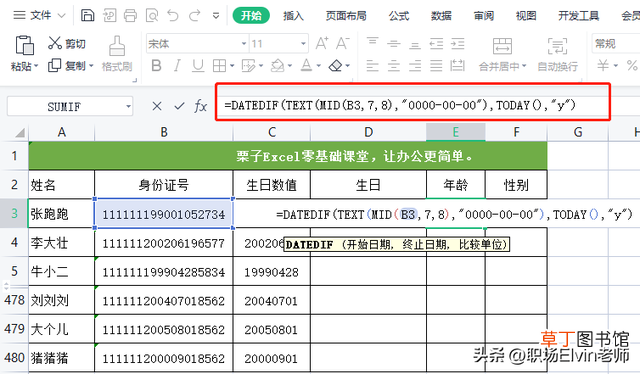Open the 审阅 tab

[x=484, y=16]
